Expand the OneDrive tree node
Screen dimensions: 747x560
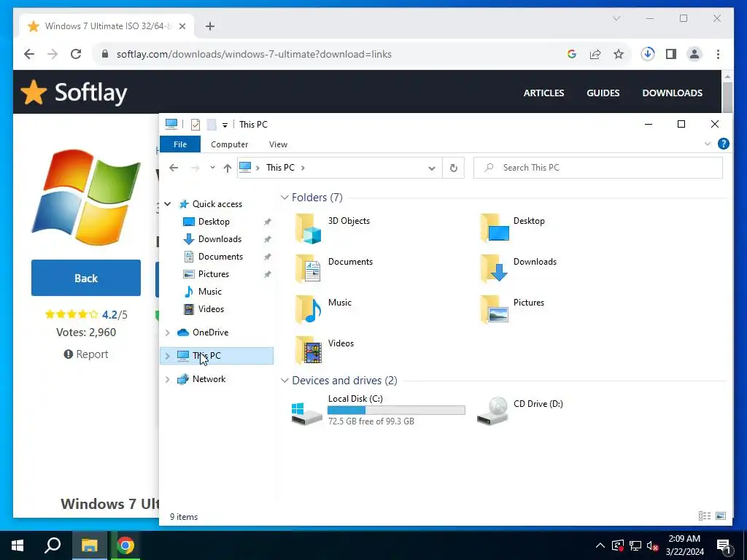(168, 332)
